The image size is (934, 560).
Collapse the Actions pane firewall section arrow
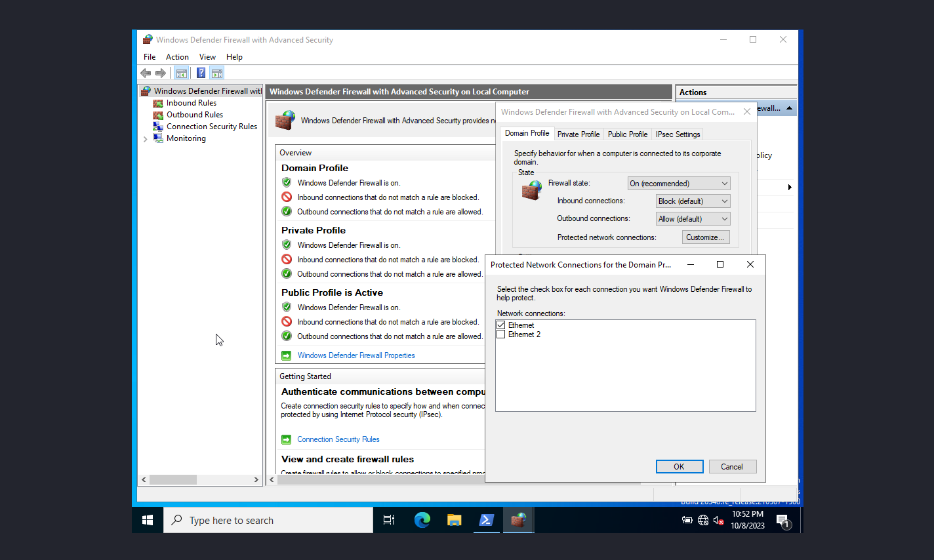[789, 108]
